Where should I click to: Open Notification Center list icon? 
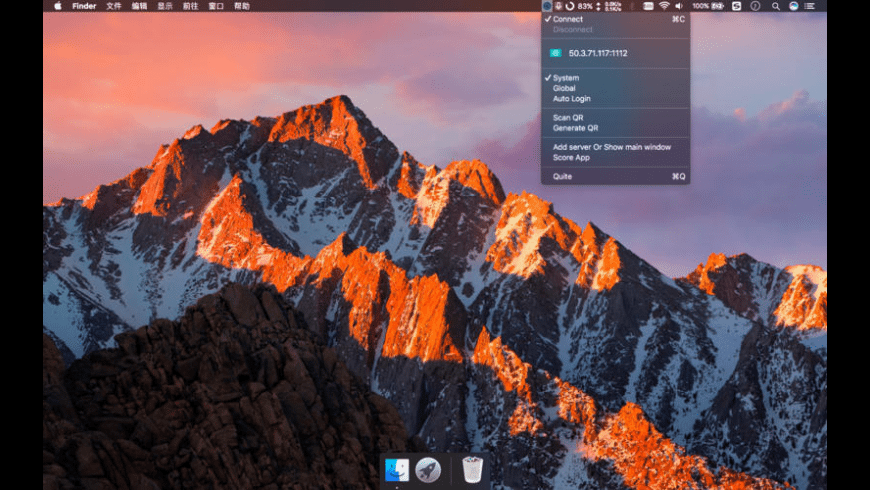tap(811, 6)
